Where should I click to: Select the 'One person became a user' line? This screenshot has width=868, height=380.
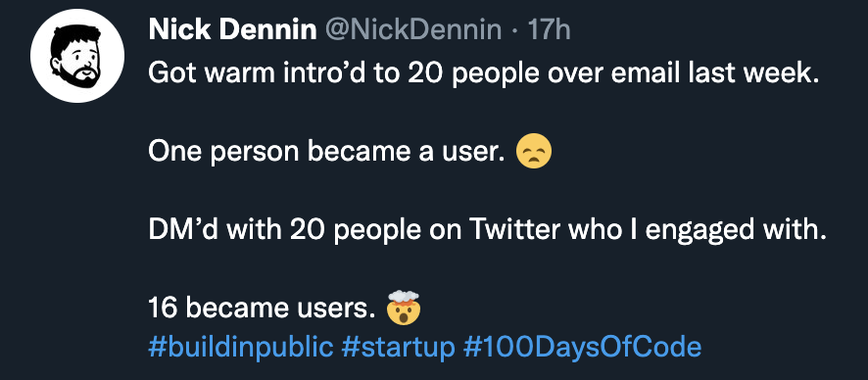pyautogui.click(x=327, y=153)
